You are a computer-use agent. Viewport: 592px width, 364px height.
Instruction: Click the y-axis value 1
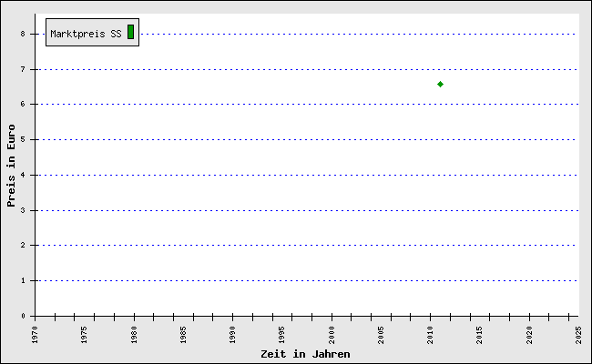click(x=23, y=280)
